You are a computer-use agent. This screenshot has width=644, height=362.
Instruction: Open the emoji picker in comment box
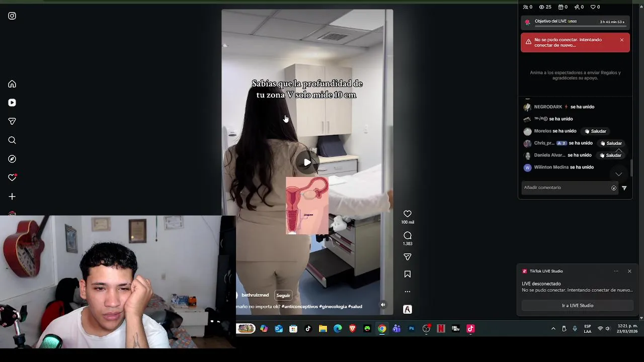pos(614,188)
